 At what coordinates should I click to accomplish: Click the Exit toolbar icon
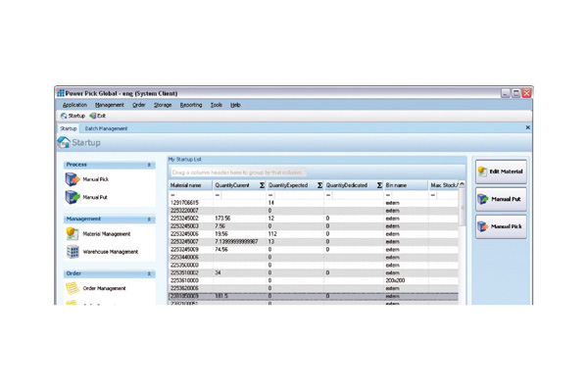pos(93,116)
